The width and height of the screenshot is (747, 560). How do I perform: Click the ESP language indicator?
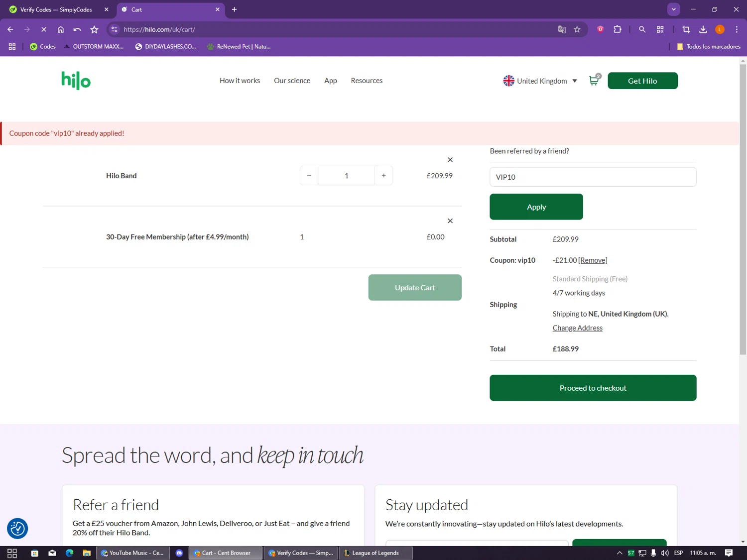click(x=678, y=553)
